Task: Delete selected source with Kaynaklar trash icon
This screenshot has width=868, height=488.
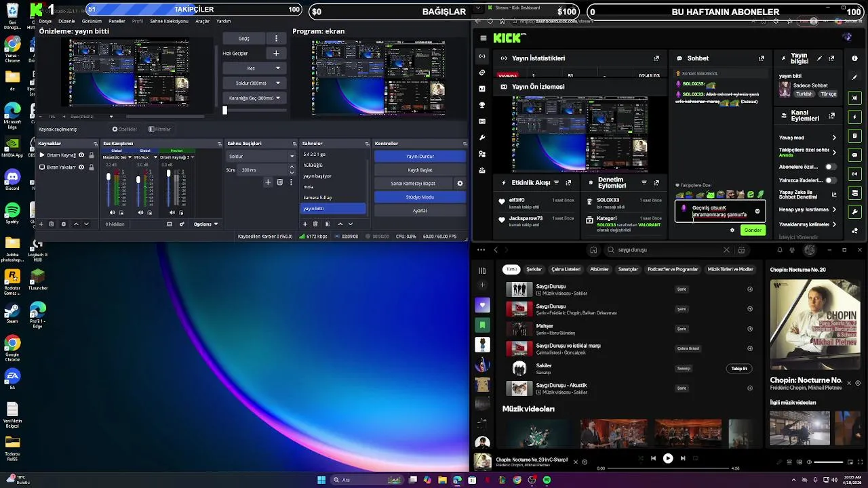Action: (x=52, y=224)
